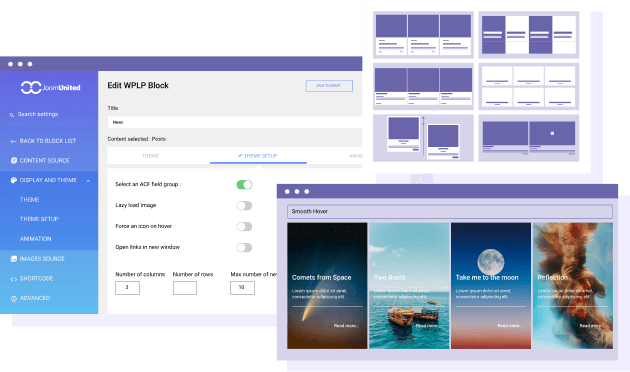Open the Theme submenu item
The height and width of the screenshot is (372, 630).
coord(29,199)
